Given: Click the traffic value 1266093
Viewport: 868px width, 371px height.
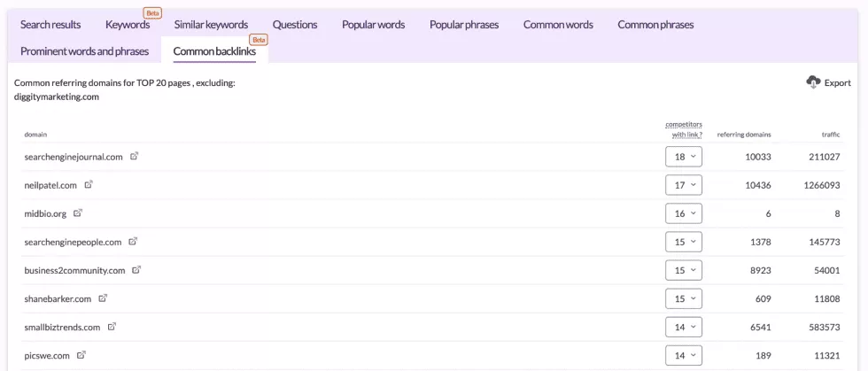Looking at the screenshot, I should [x=822, y=185].
